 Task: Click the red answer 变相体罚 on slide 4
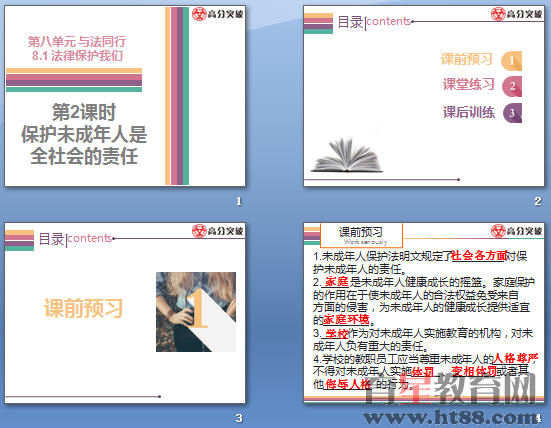coord(474,371)
